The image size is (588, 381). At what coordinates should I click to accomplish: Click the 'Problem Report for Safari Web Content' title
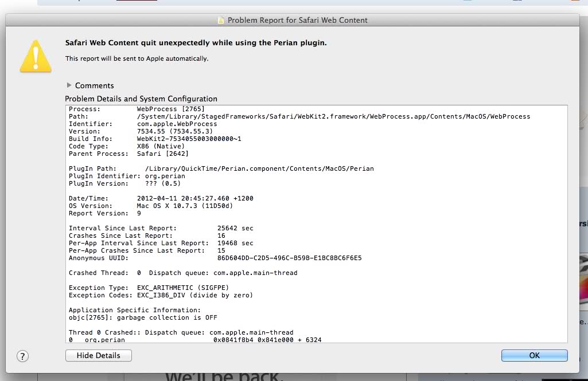[x=297, y=20]
